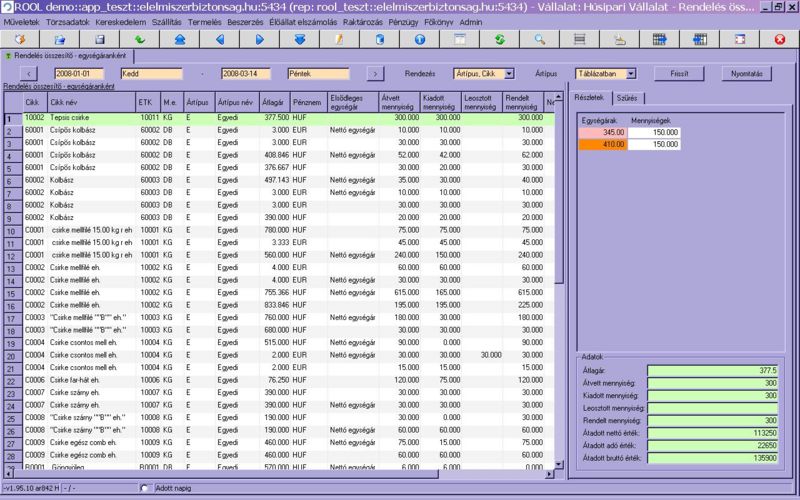Click the magnifier search toolbar icon
The image size is (800, 500).
click(x=539, y=39)
